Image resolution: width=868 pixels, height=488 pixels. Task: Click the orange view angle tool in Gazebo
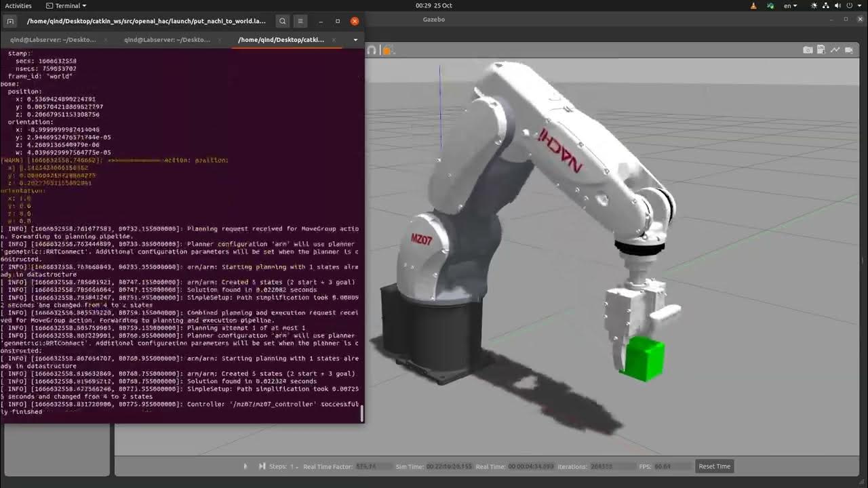(388, 50)
